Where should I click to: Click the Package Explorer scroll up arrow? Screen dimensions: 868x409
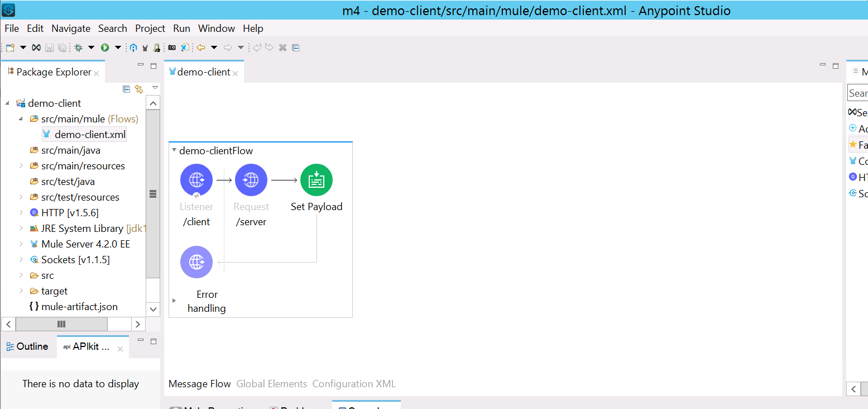(153, 103)
